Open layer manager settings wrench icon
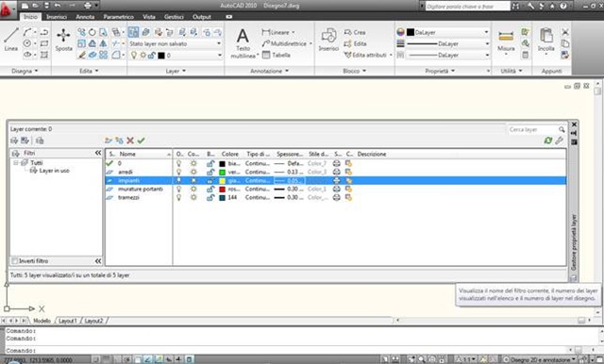 point(559,141)
